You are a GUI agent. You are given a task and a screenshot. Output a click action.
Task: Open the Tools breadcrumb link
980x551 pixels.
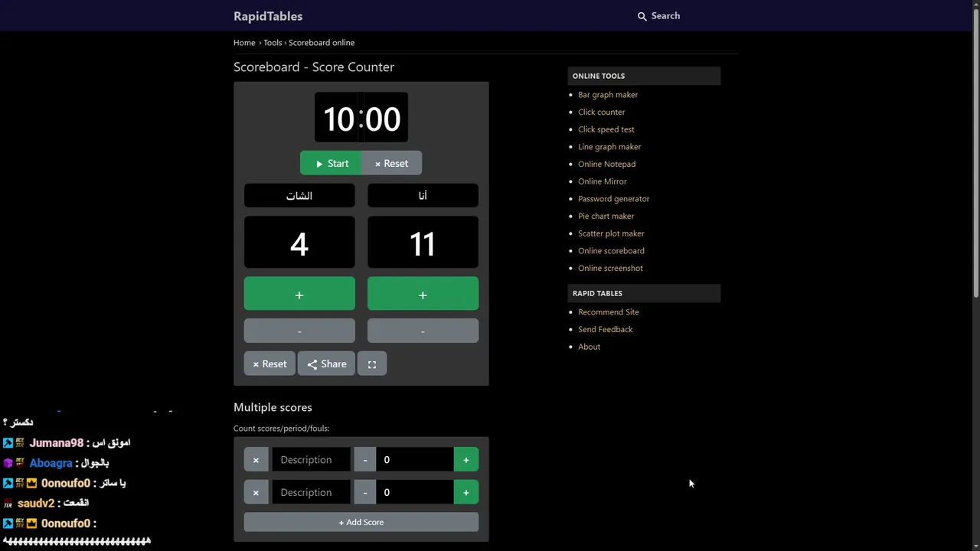point(273,43)
